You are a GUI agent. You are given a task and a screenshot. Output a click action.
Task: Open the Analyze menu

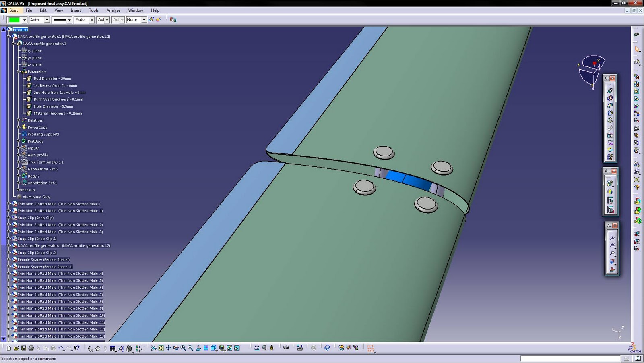113,10
